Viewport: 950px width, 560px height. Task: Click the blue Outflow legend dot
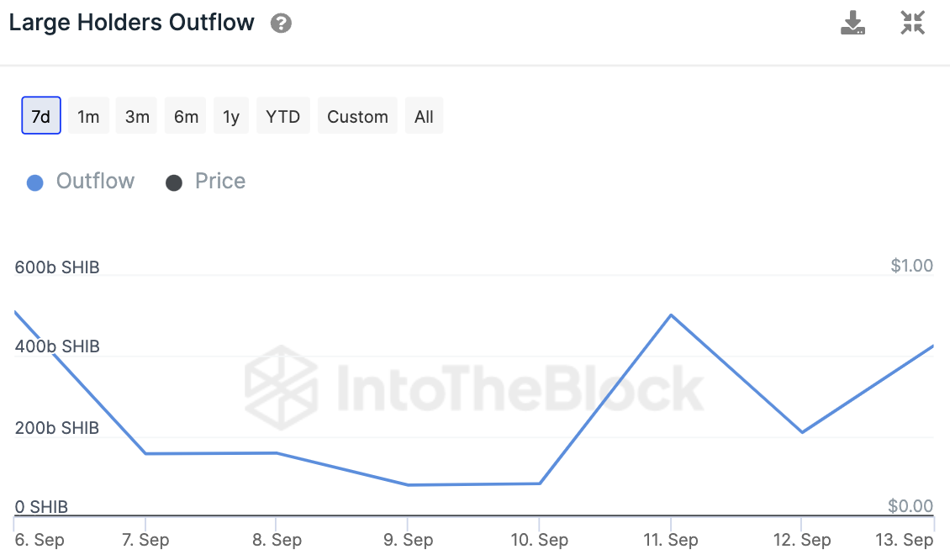pos(34,182)
